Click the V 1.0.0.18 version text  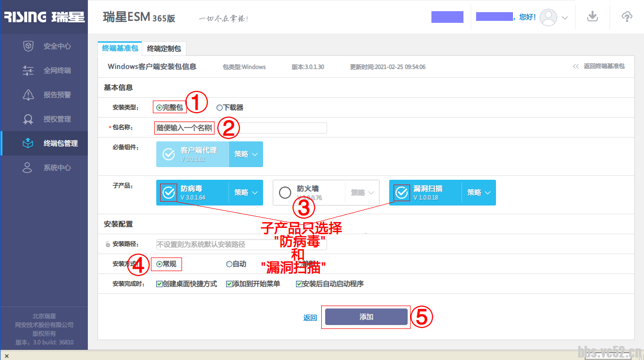point(426,198)
